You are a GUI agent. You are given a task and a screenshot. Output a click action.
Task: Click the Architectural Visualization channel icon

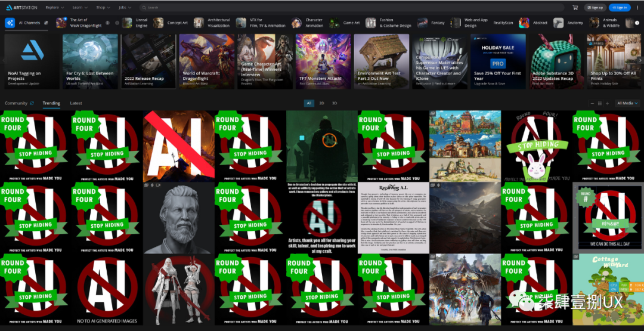tap(199, 23)
